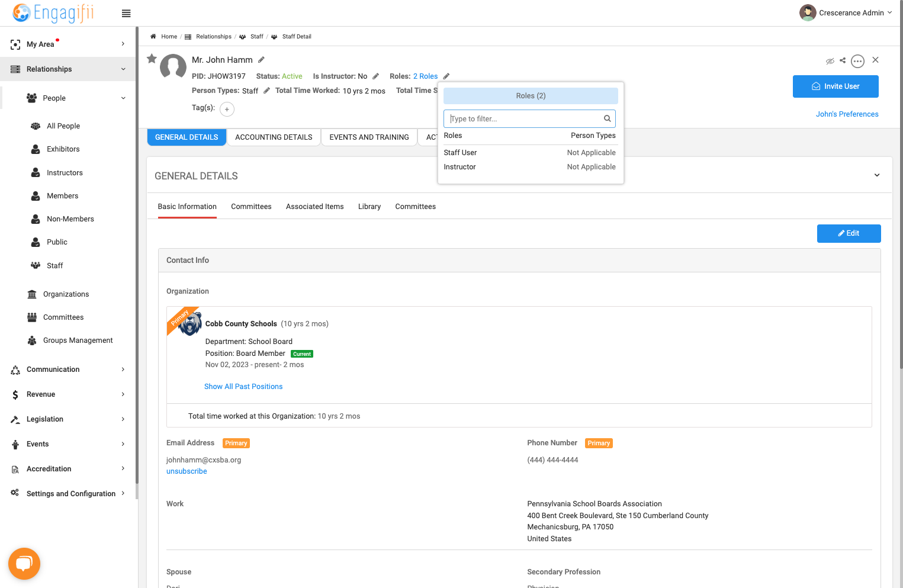The height and width of the screenshot is (588, 903).
Task: Open the Associated Items sub-tab
Action: (x=314, y=207)
